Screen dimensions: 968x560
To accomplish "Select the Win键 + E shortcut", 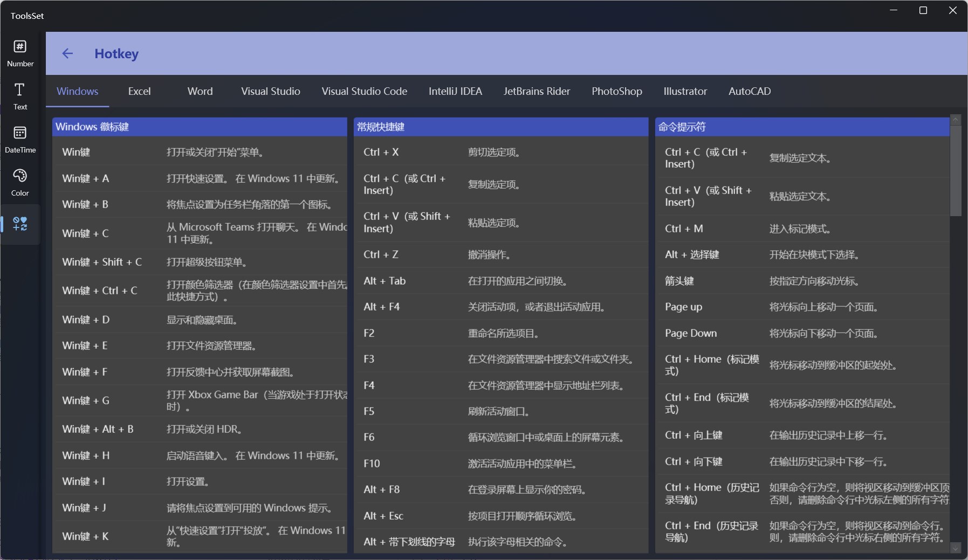I will [x=201, y=345].
